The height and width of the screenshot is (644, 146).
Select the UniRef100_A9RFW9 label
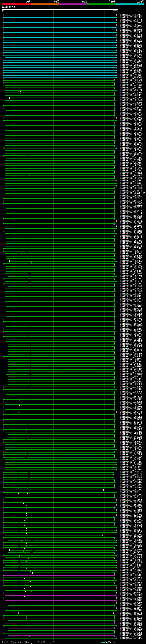coord(131,110)
